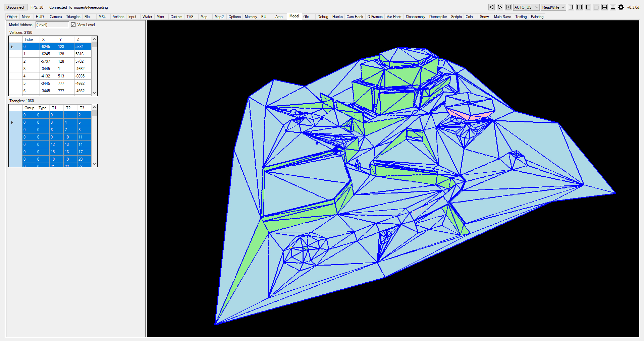Open the Debug tab

tap(323, 16)
